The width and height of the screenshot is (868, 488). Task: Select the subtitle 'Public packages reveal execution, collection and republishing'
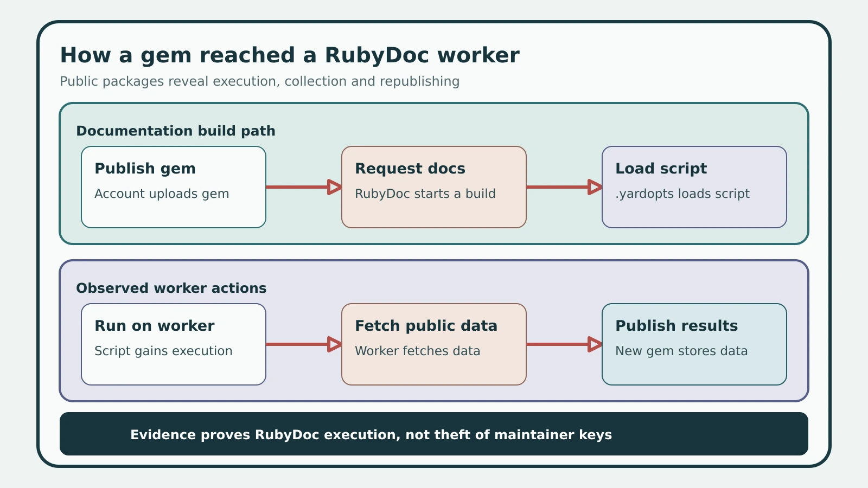point(259,81)
